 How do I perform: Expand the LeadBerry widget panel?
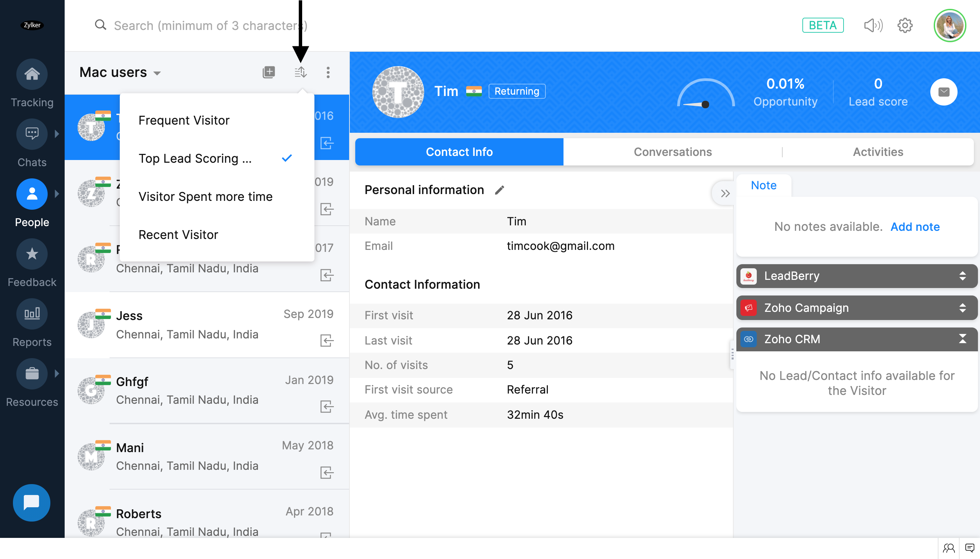pyautogui.click(x=962, y=276)
